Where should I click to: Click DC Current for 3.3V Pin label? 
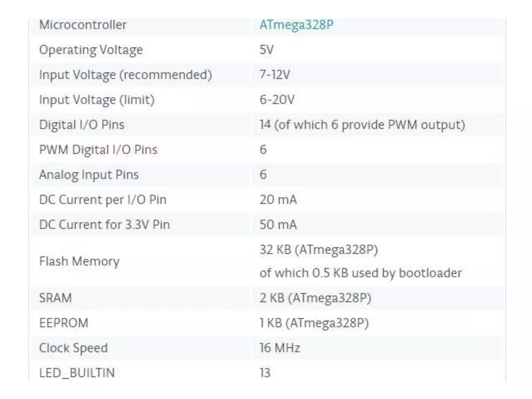tap(104, 225)
